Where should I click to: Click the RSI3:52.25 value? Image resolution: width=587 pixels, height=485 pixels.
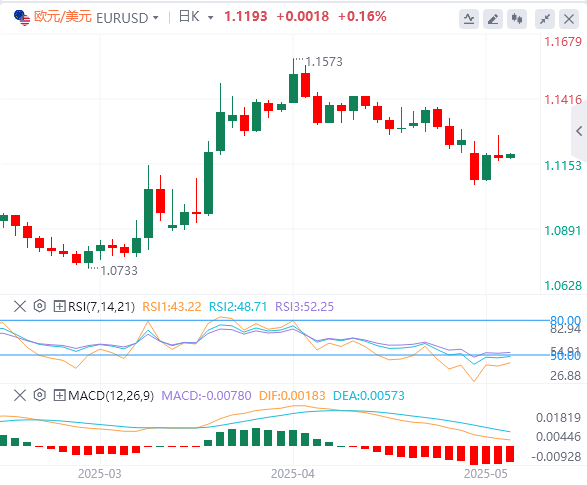pyautogui.click(x=304, y=307)
